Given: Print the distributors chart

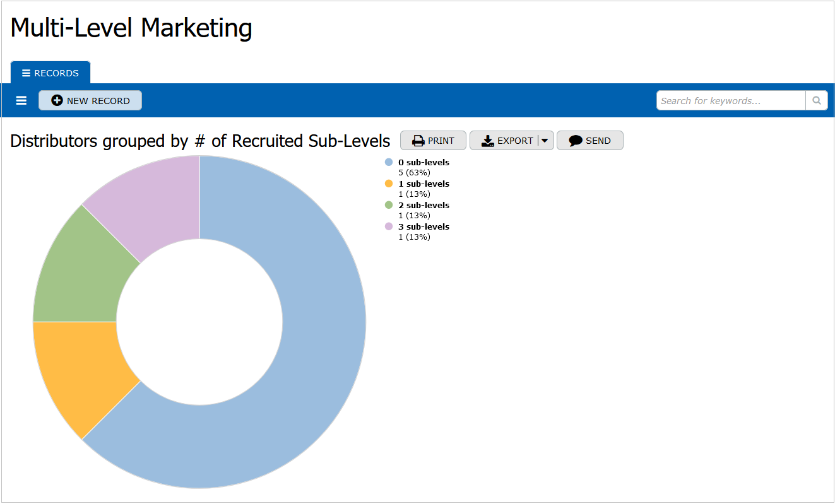Looking at the screenshot, I should (433, 141).
